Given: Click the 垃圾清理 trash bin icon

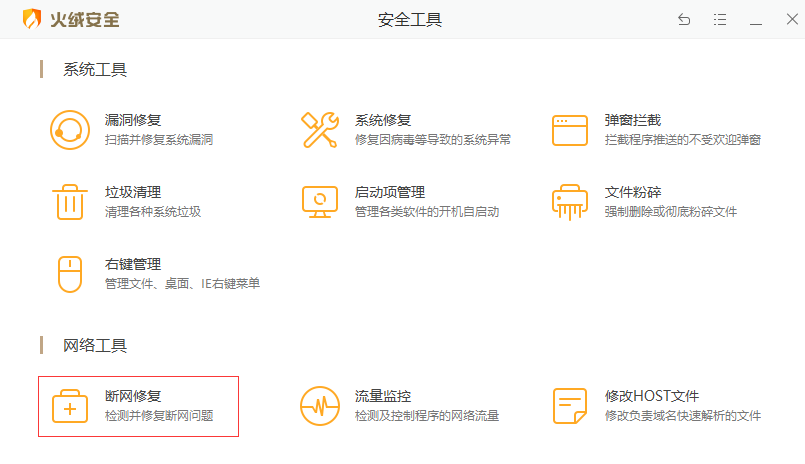Looking at the screenshot, I should (70, 202).
